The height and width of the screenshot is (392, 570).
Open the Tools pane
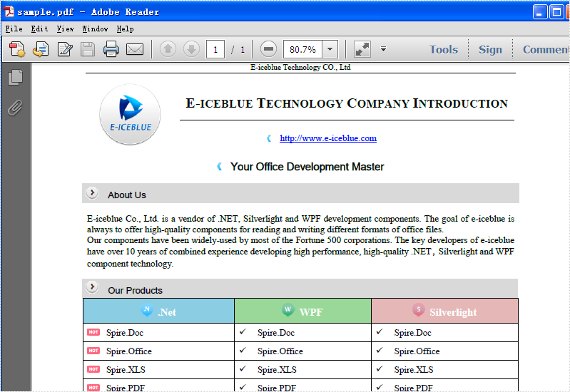click(444, 49)
